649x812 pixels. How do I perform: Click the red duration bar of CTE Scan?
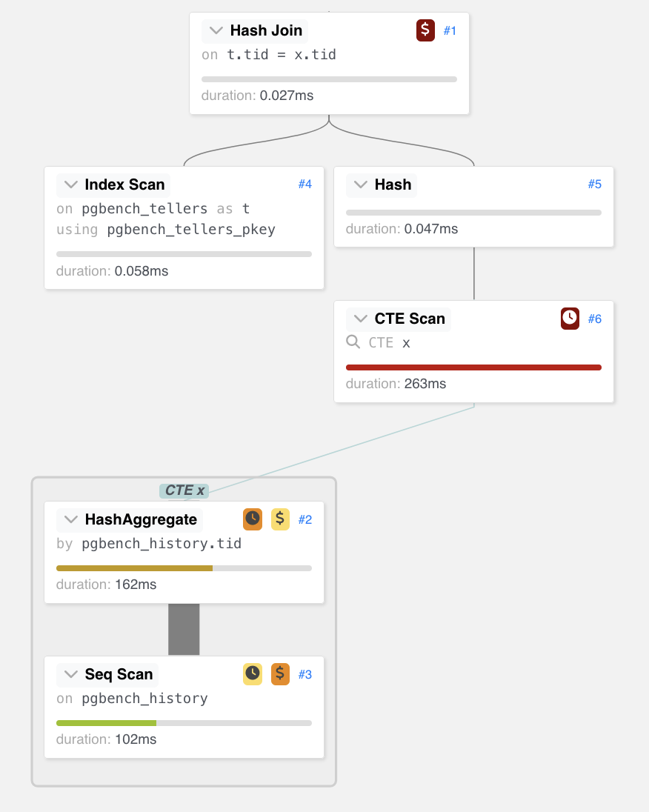pyautogui.click(x=473, y=367)
